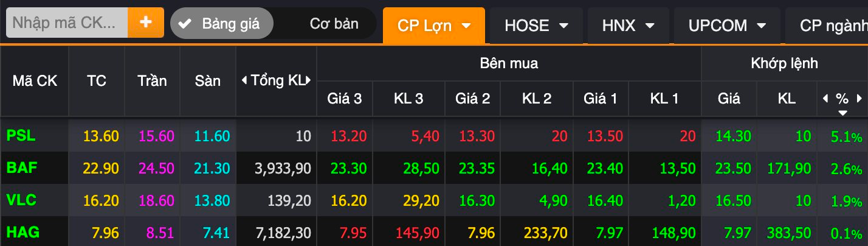Open stock symbol HAG
The width and height of the screenshot is (868, 246).
[x=22, y=232]
